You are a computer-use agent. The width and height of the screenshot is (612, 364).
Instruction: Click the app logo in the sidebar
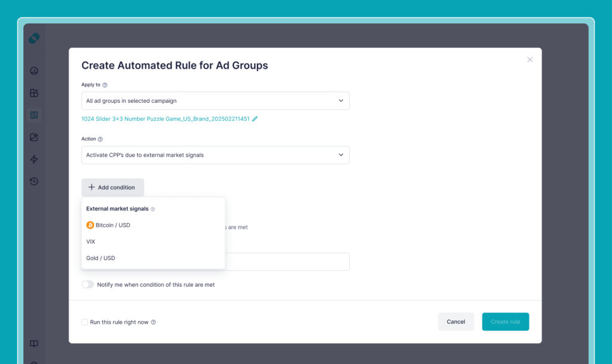pyautogui.click(x=34, y=38)
